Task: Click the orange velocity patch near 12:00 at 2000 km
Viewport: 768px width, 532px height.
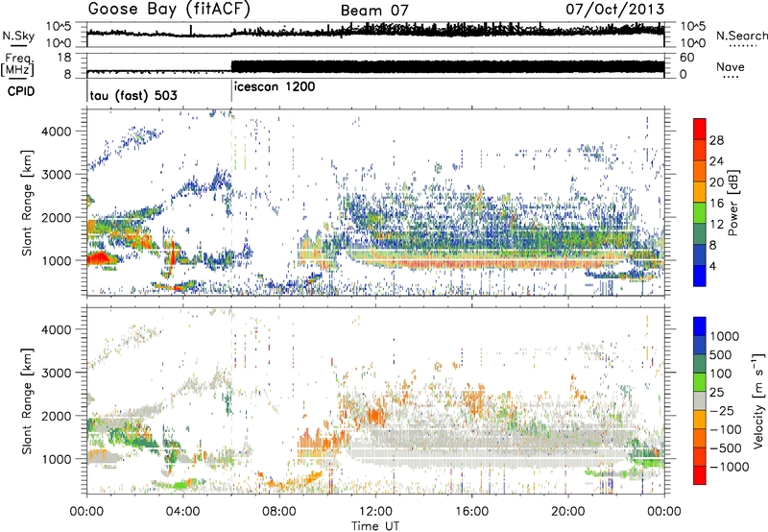Action: coord(375,417)
